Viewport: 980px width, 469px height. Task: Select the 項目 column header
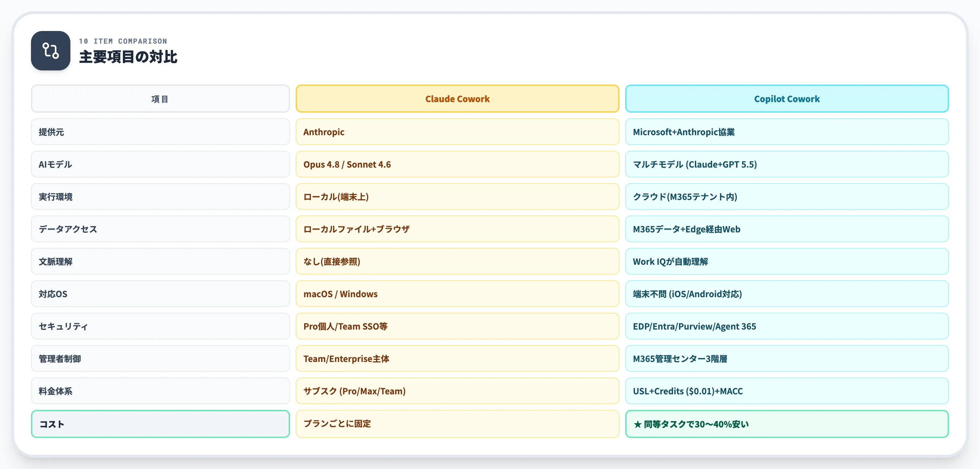(160, 99)
